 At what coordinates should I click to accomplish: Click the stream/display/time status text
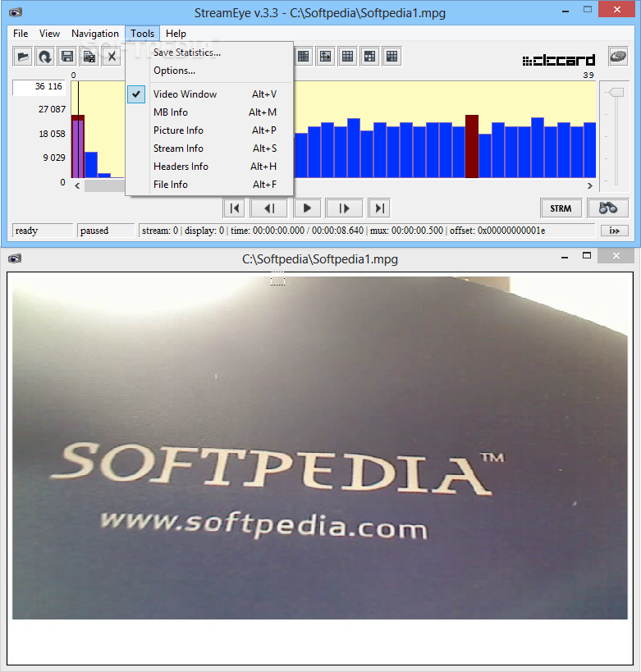click(343, 231)
